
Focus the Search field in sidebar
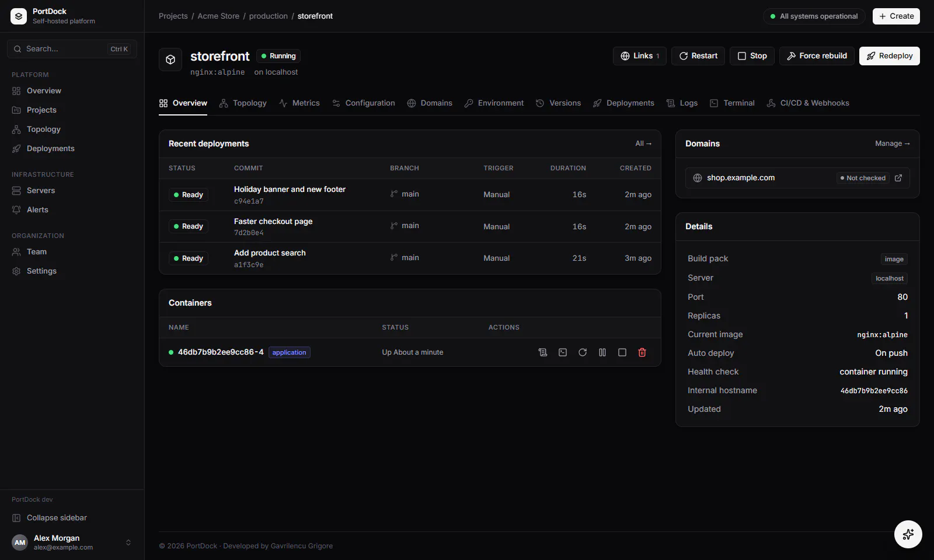point(72,49)
